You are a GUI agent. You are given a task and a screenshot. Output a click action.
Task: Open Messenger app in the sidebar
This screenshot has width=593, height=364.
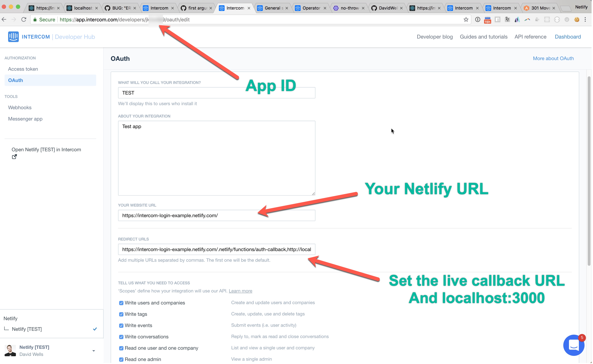(25, 119)
